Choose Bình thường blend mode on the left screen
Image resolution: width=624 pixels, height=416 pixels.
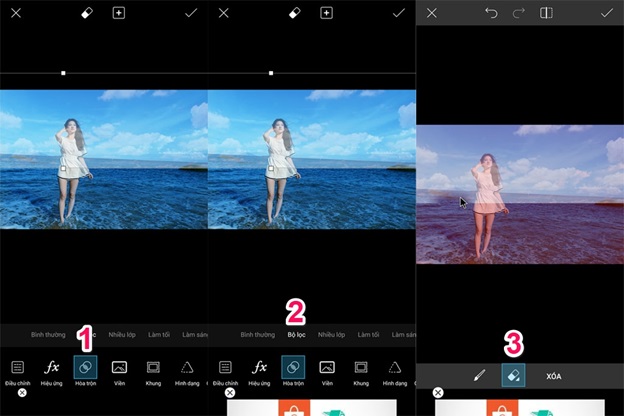click(48, 335)
